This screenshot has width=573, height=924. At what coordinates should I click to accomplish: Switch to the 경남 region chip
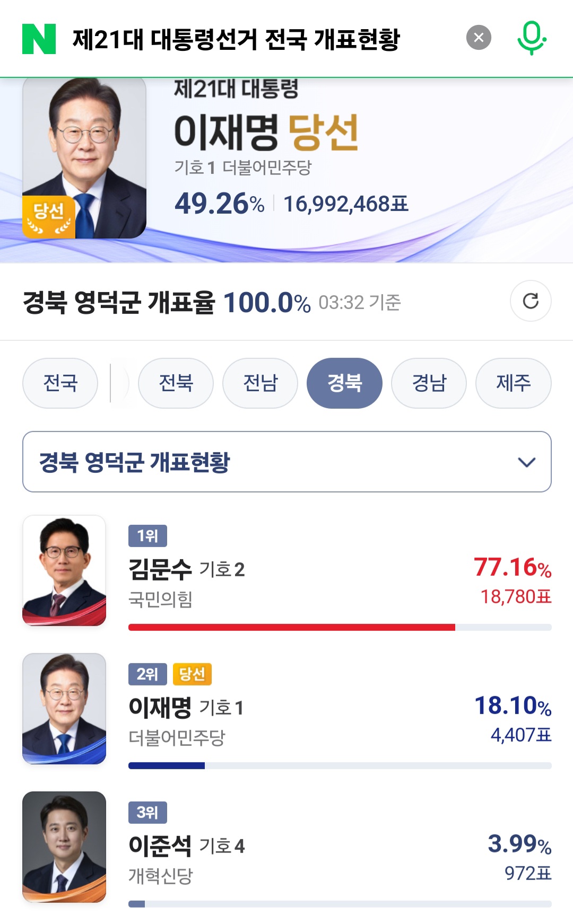(x=429, y=383)
